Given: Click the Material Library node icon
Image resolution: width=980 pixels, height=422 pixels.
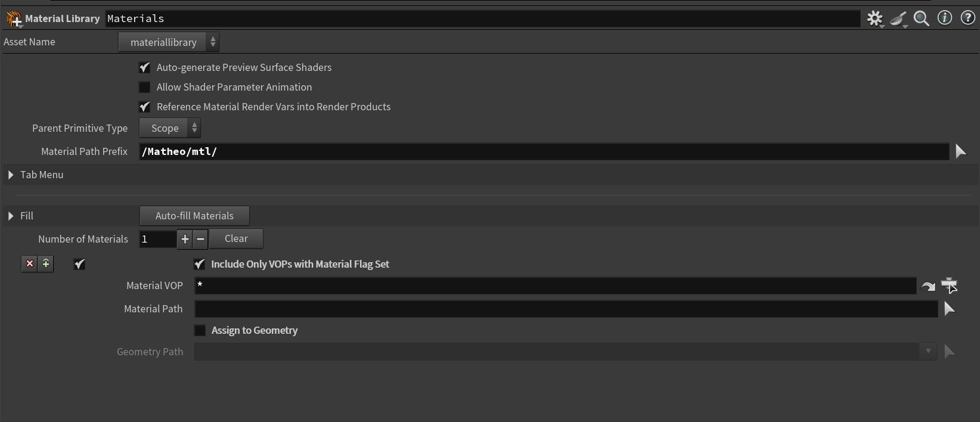Looking at the screenshot, I should tap(13, 18).
